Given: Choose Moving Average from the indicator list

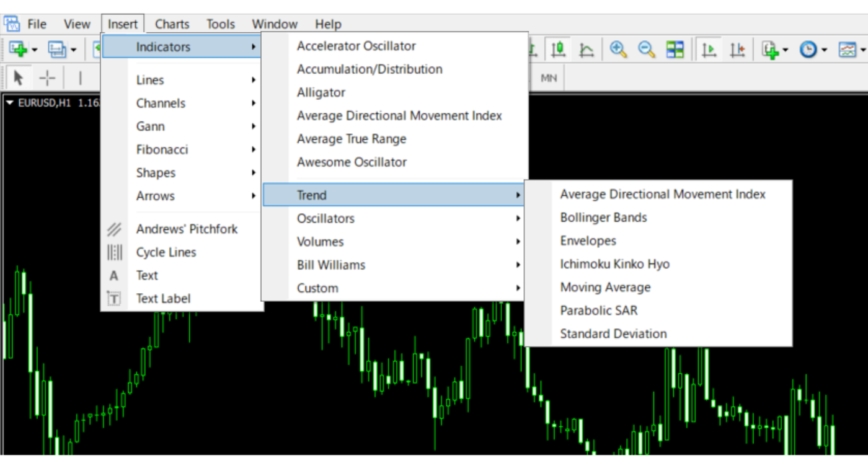Looking at the screenshot, I should coord(605,287).
